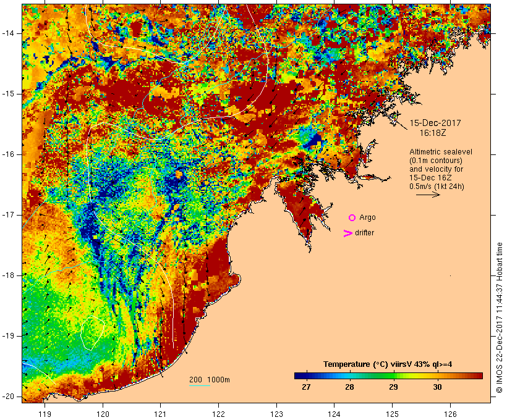
Task: Click the '-14' latitude axis label
Action: pyautogui.click(x=8, y=33)
